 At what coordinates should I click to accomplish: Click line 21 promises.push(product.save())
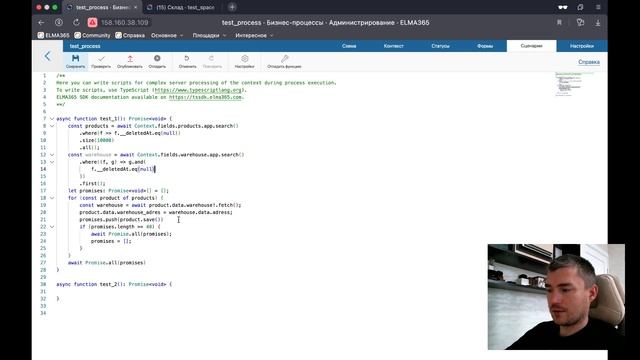121,220
